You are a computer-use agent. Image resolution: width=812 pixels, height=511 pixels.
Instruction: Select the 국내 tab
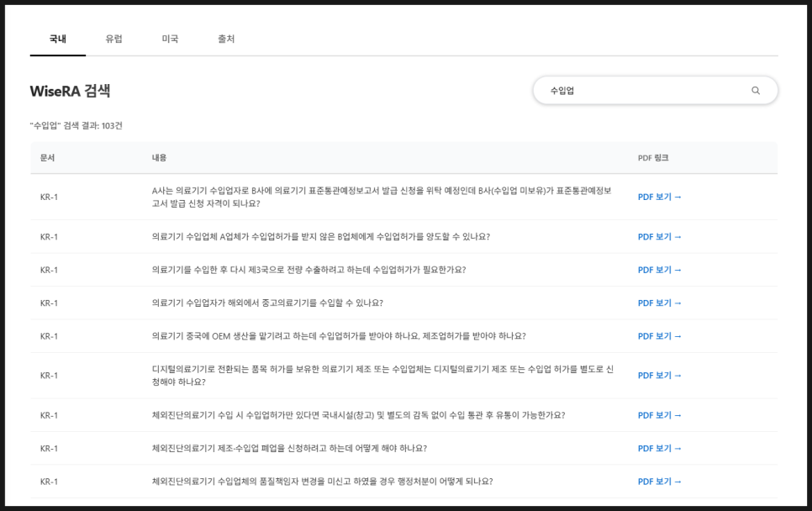coord(57,38)
